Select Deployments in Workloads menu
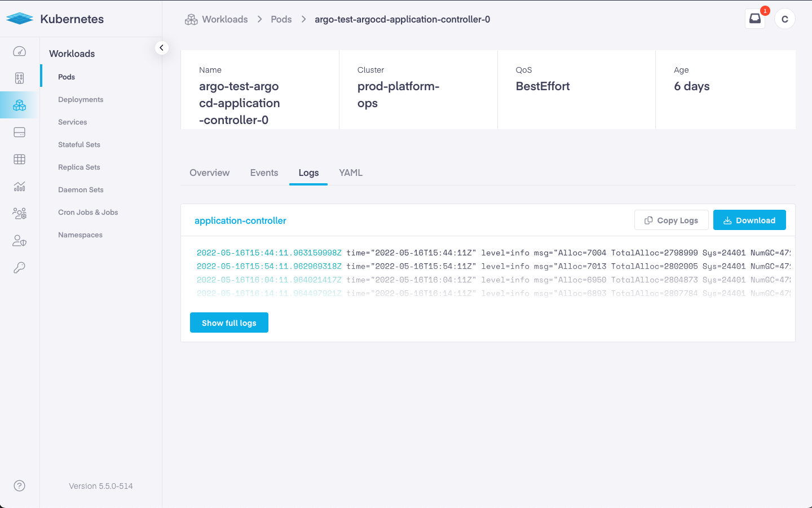The width and height of the screenshot is (812, 508). pos(81,99)
